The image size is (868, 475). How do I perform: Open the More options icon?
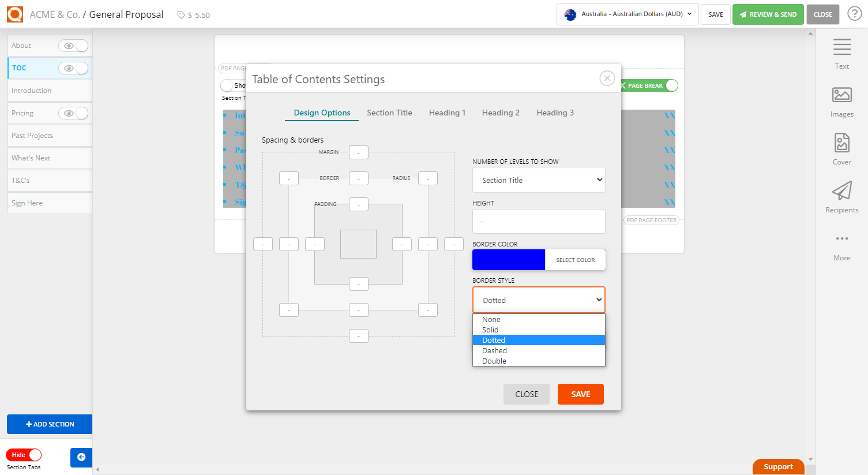coord(841,238)
